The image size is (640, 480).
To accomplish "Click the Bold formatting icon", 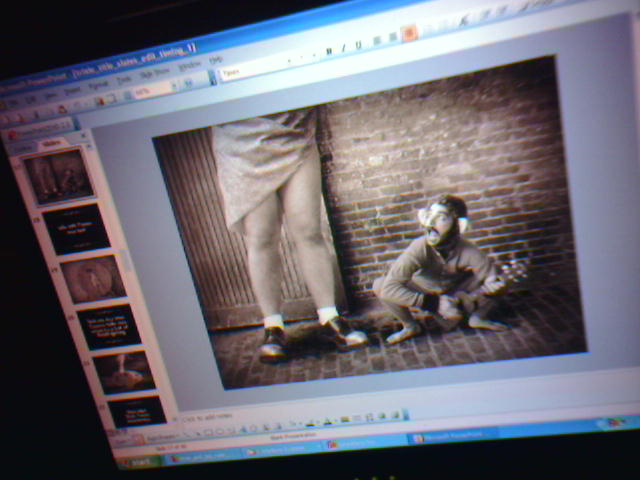I will pos(328,50).
